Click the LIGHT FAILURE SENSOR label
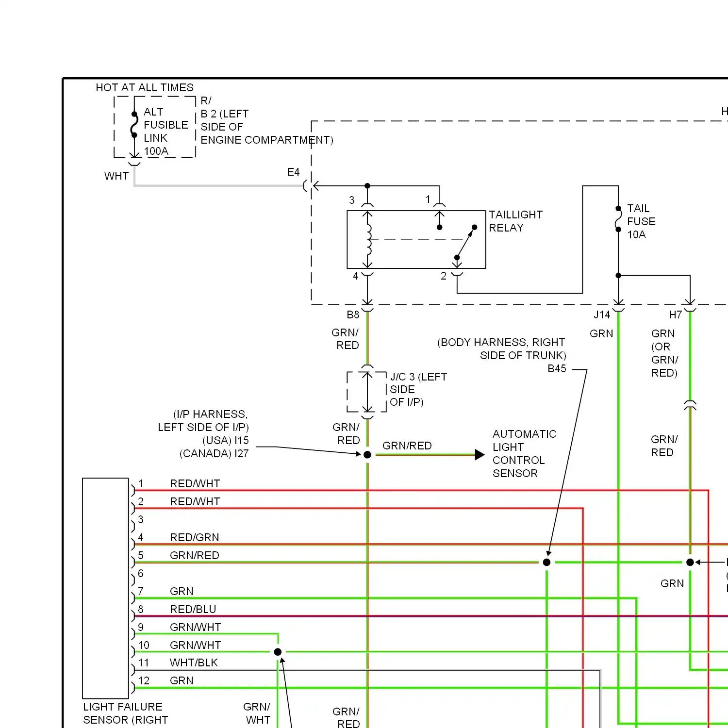 [x=125, y=713]
